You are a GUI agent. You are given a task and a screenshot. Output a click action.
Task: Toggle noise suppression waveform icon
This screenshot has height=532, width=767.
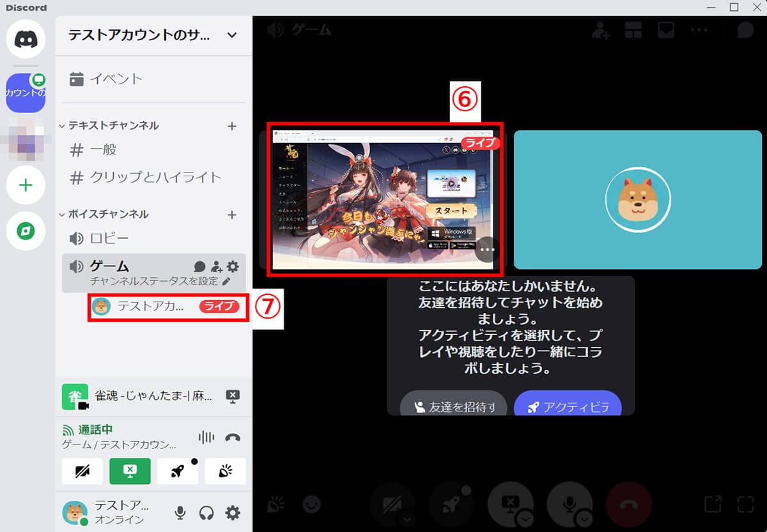[206, 437]
